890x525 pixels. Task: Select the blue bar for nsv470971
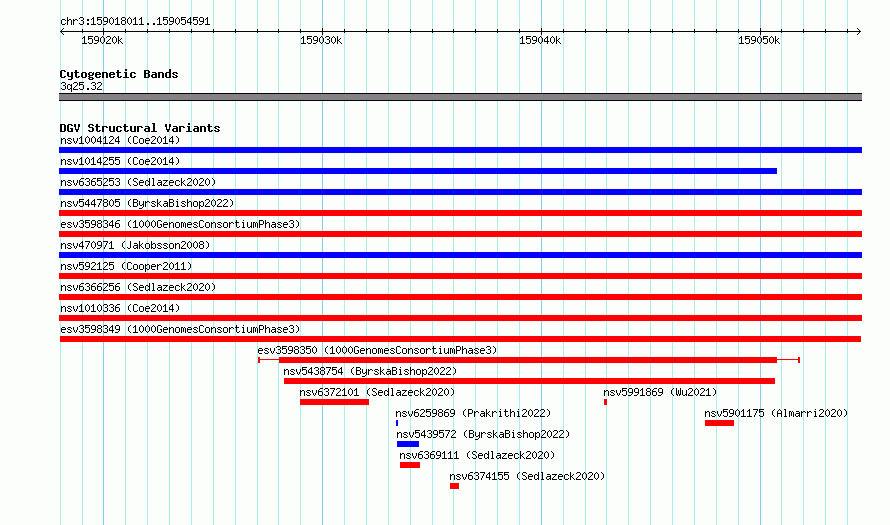coord(460,255)
